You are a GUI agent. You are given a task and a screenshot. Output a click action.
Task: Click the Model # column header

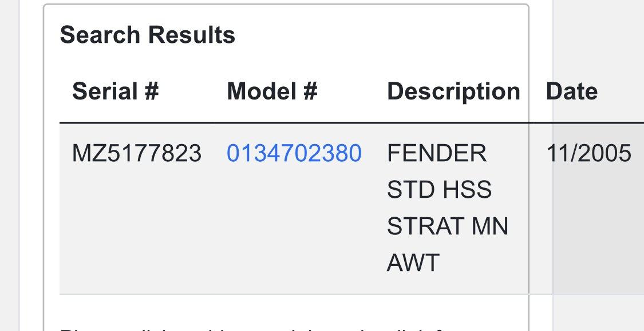pos(272,91)
